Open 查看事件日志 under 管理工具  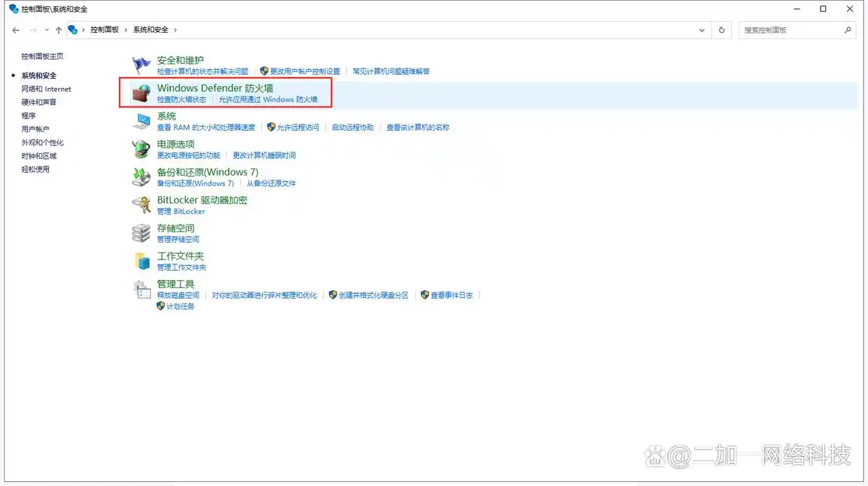click(451, 294)
